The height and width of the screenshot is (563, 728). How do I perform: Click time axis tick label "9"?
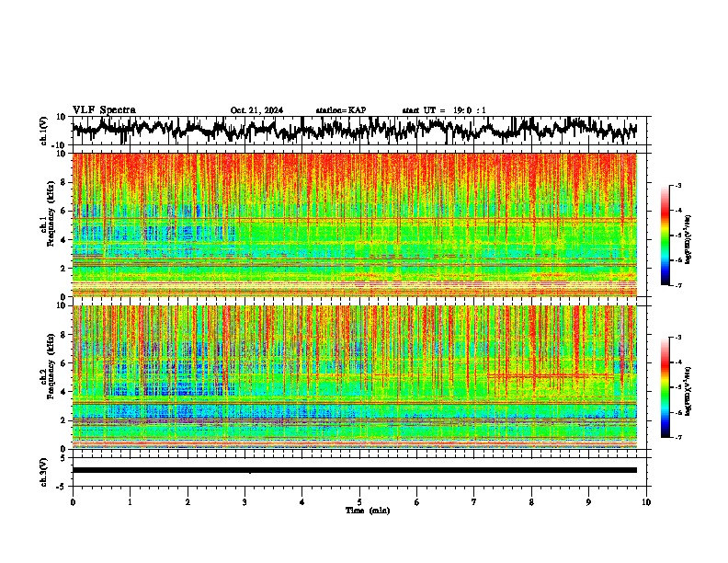(x=588, y=502)
